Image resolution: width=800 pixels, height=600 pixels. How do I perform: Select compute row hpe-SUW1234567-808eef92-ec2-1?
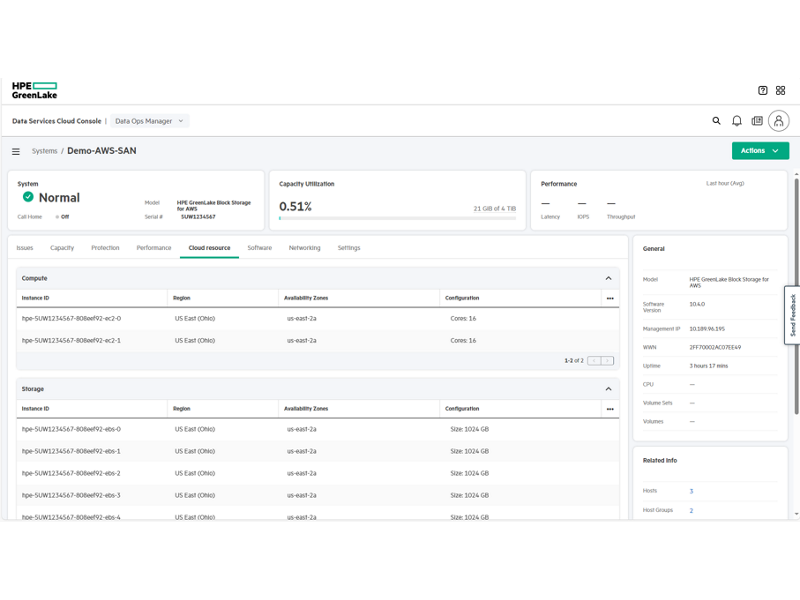pos(318,340)
